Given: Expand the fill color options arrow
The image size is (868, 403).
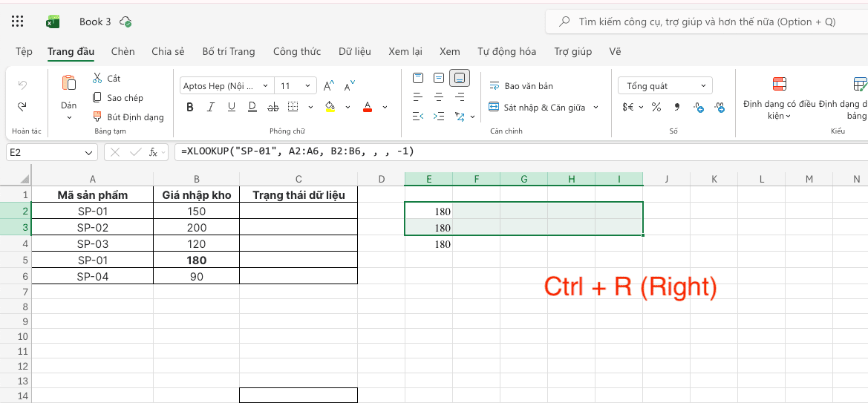Looking at the screenshot, I should (347, 107).
